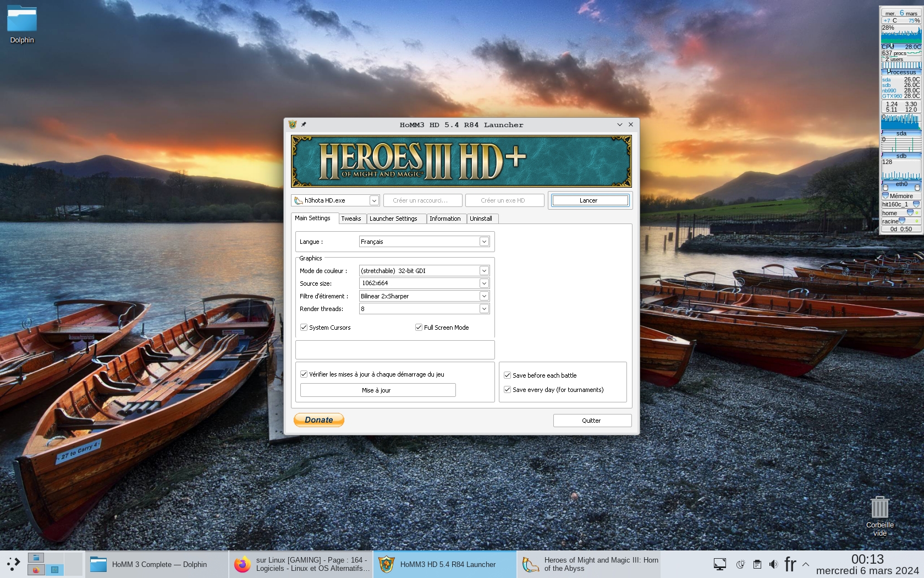Open the KDE application launcher icon
The width and height of the screenshot is (924, 578).
[13, 564]
